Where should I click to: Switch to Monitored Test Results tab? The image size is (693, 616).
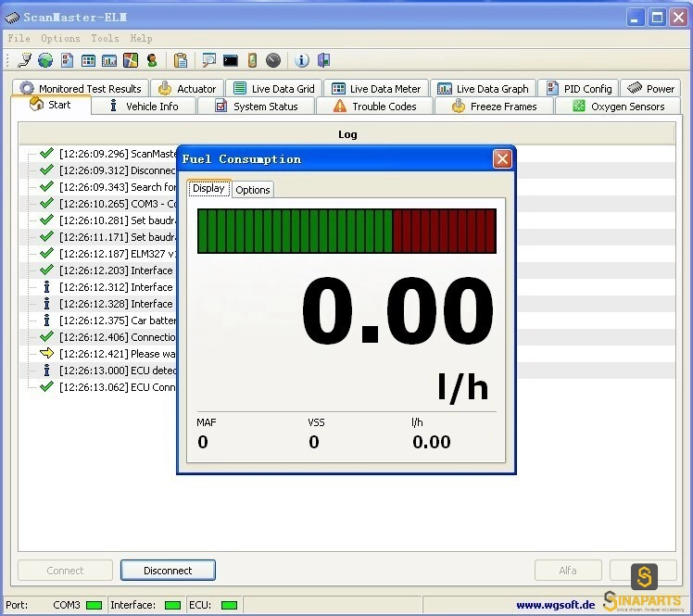[81, 88]
